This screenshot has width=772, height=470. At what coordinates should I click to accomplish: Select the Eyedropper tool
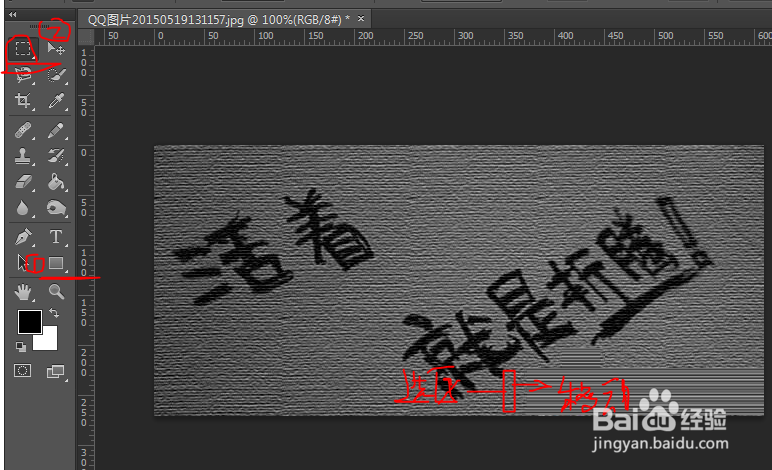pos(56,100)
